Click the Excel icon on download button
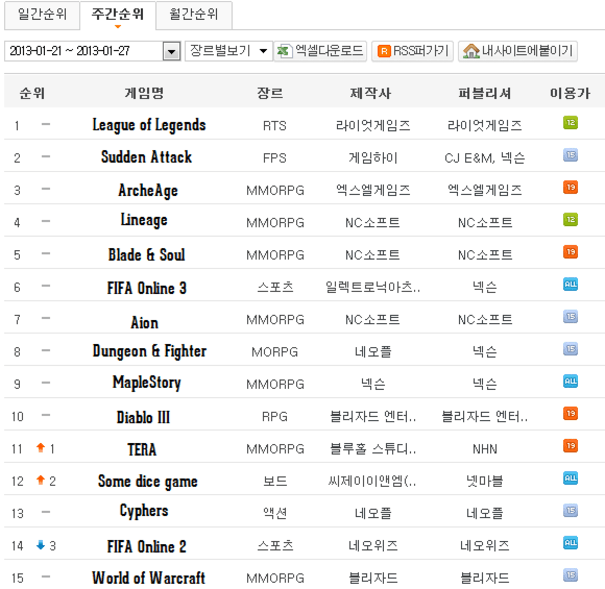Image resolution: width=605 pixels, height=589 pixels. [284, 51]
